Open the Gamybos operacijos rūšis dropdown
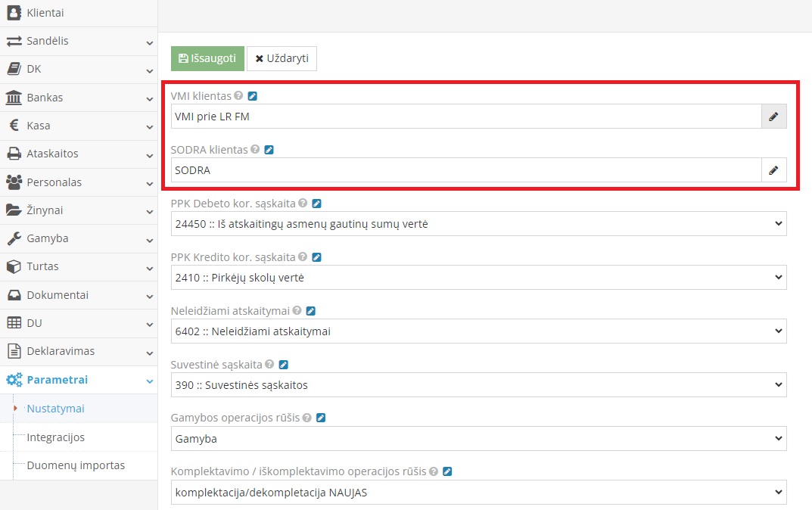Viewport: 812px width, 510px height. tap(478, 438)
